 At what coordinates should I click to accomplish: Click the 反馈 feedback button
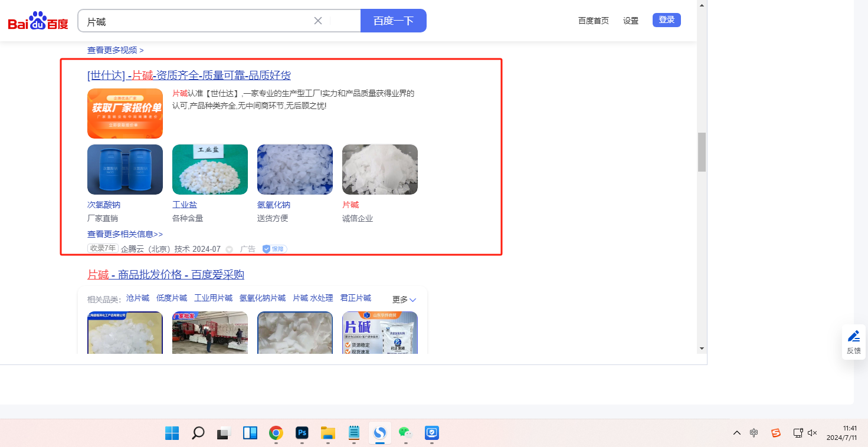tap(854, 342)
